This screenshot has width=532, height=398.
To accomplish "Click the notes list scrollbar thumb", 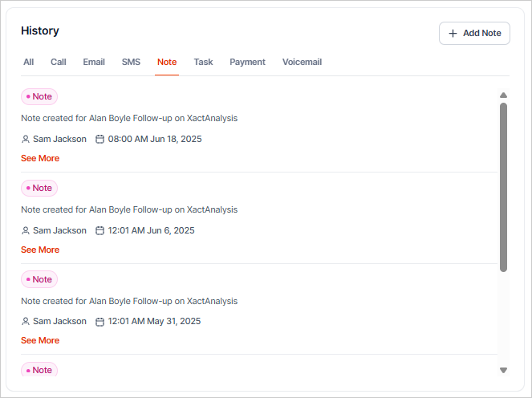I will click(503, 186).
